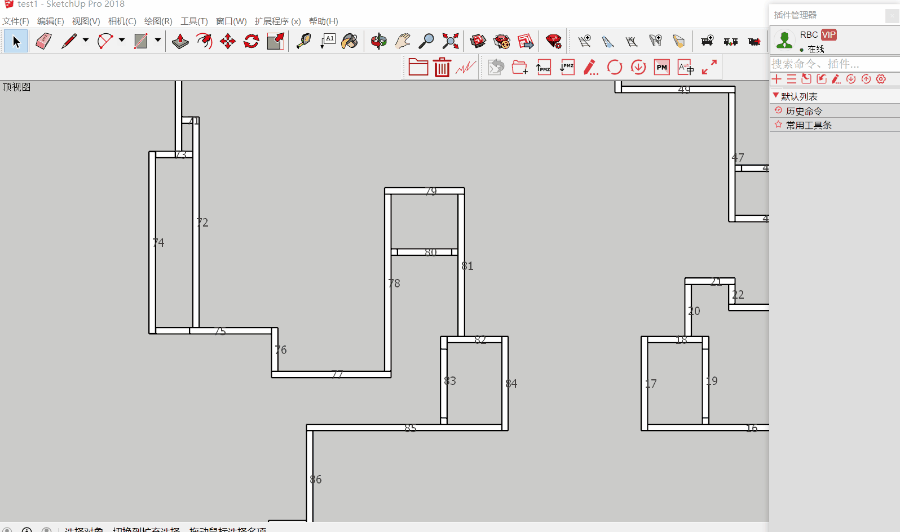Screen dimensions: 900x532
Task: Open the line tool dropdown arrow
Action: pyautogui.click(x=85, y=41)
